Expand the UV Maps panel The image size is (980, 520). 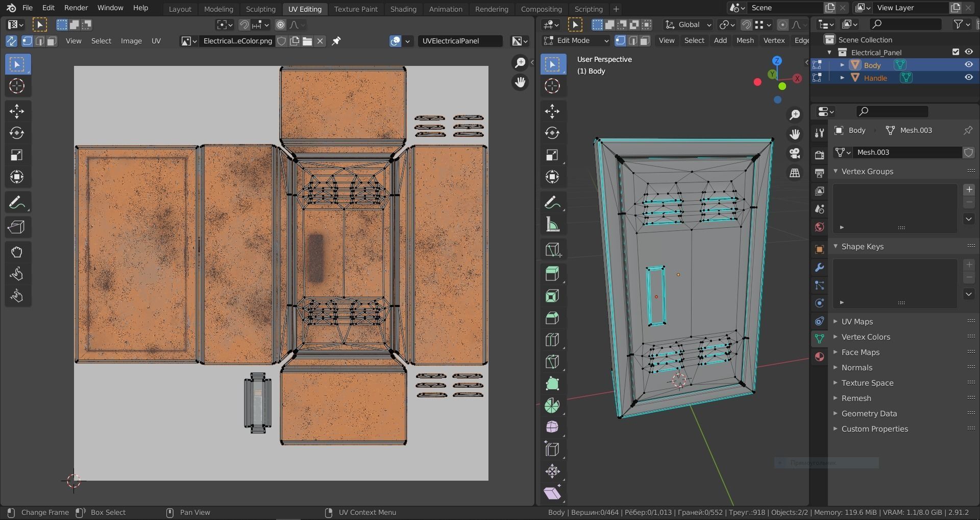click(857, 322)
